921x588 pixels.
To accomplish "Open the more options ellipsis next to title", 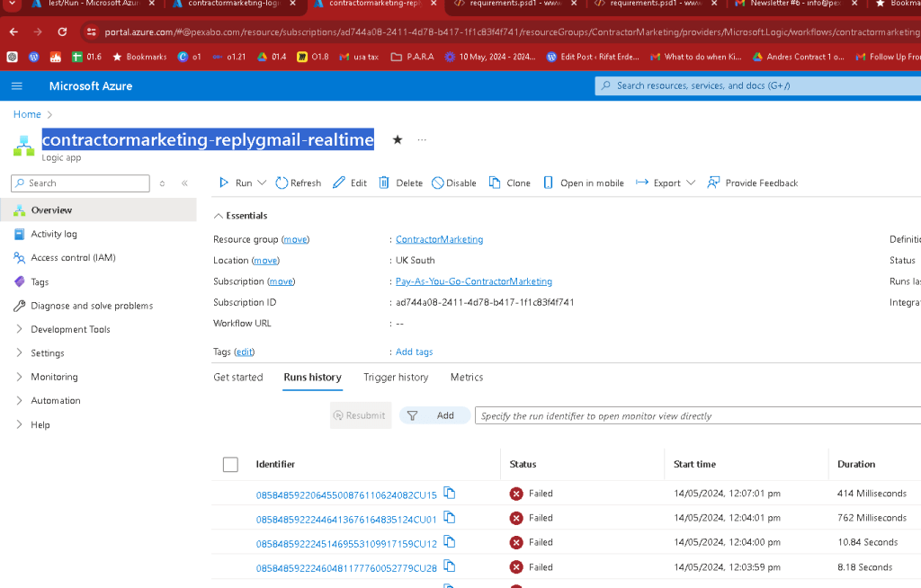I will point(422,139).
